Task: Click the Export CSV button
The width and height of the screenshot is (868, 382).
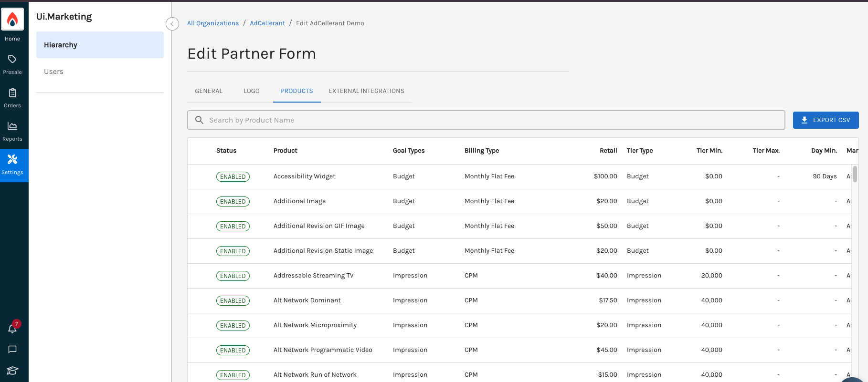Action: coord(826,120)
